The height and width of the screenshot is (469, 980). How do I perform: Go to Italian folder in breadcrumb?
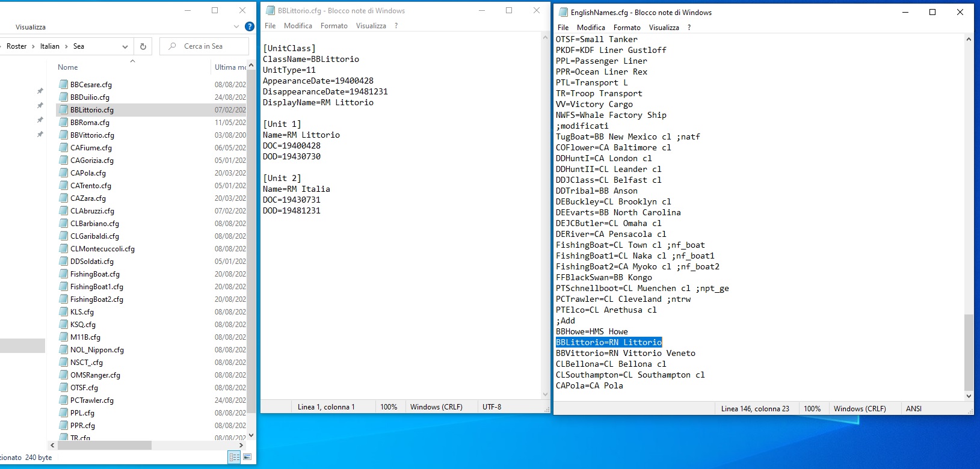click(x=50, y=46)
